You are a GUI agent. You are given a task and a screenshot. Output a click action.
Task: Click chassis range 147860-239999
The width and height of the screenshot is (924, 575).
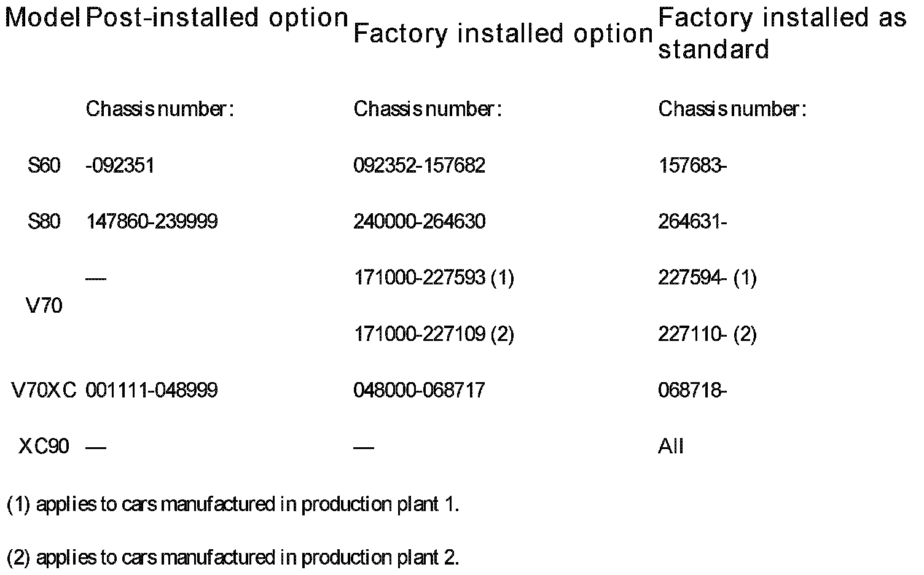[x=152, y=222]
